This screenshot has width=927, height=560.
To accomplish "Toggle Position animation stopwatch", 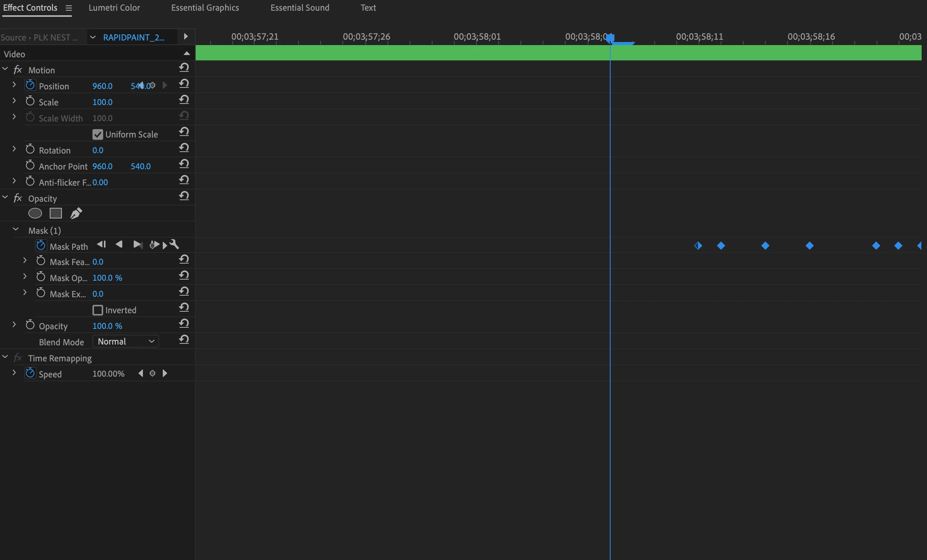I will click(30, 85).
